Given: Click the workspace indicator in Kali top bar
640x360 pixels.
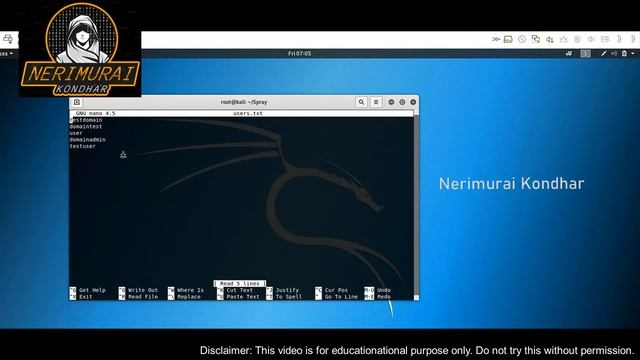Looking at the screenshot, I should click(585, 53).
